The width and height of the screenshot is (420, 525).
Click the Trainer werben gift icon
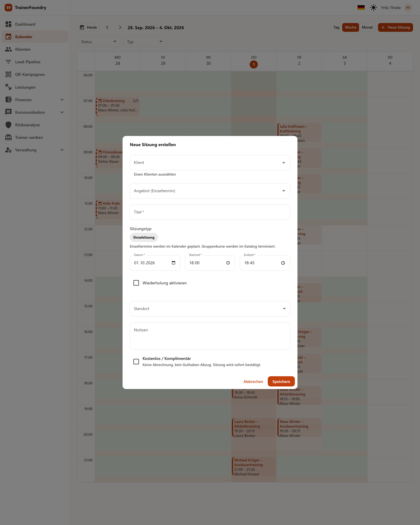point(8,137)
